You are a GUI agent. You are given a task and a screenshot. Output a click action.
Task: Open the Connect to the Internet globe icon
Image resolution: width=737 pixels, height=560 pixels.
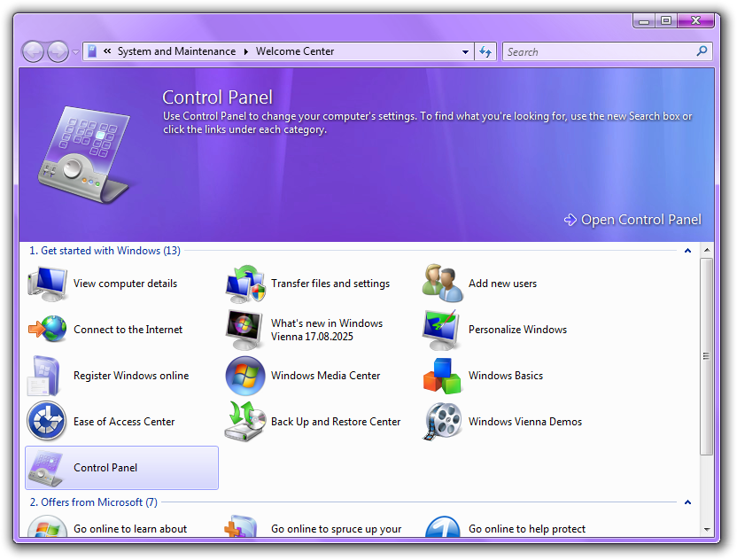(x=47, y=330)
